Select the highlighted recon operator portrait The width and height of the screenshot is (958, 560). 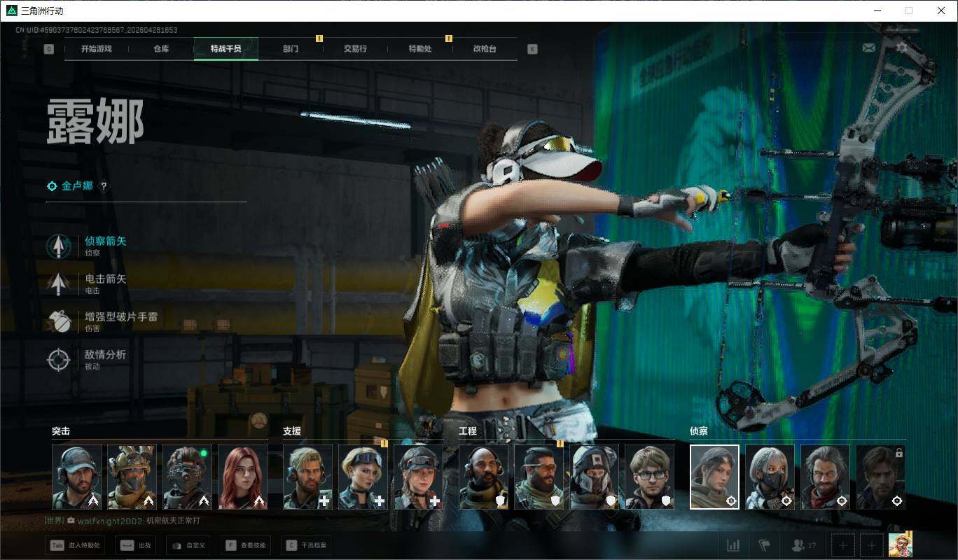pos(715,477)
